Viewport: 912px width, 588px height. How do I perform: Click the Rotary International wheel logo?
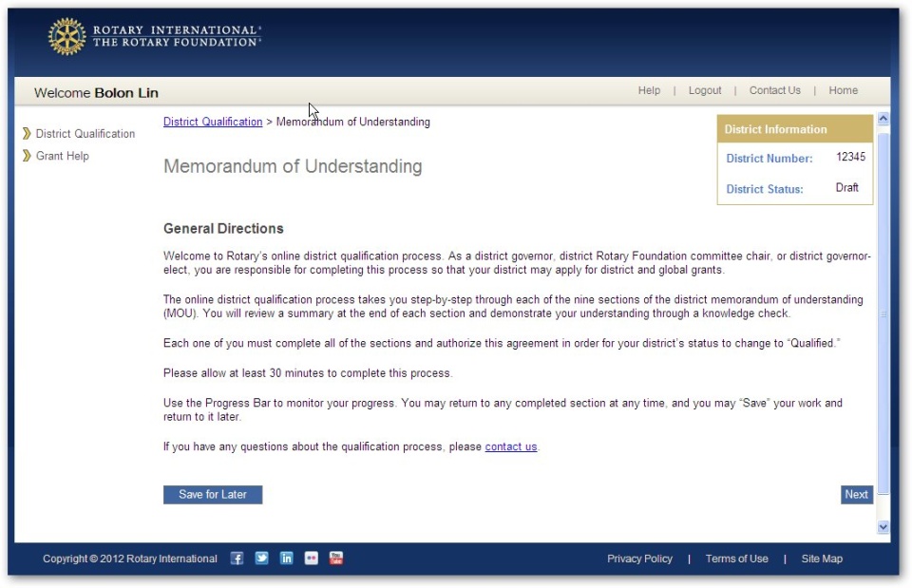(x=66, y=36)
